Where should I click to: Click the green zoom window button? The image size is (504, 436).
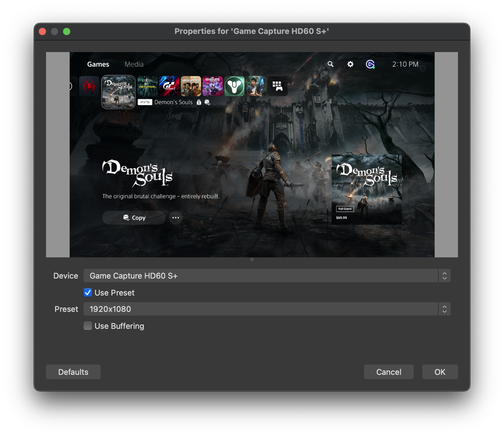(x=67, y=31)
